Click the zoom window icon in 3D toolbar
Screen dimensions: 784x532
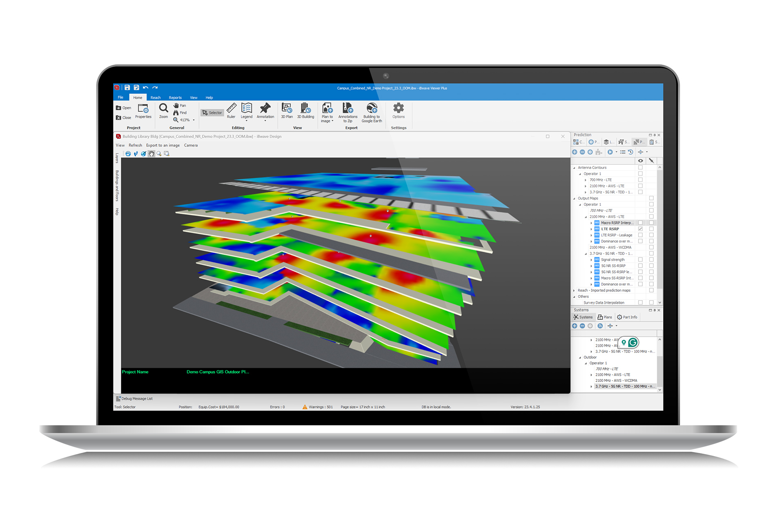pos(167,154)
